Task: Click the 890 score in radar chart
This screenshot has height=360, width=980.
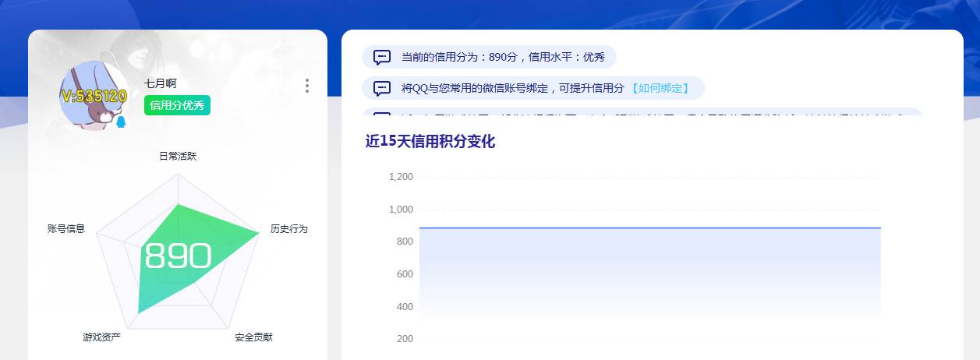Action: (x=178, y=256)
